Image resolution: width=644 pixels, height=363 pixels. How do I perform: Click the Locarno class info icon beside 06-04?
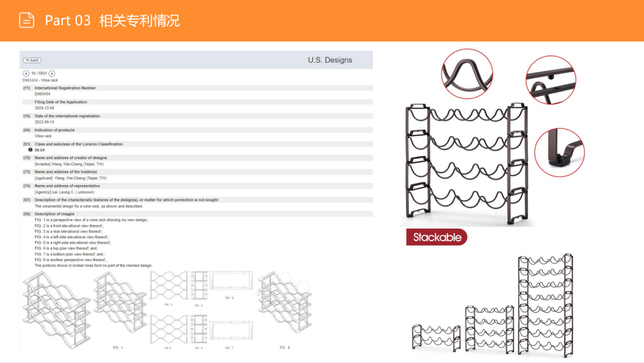pos(30,150)
